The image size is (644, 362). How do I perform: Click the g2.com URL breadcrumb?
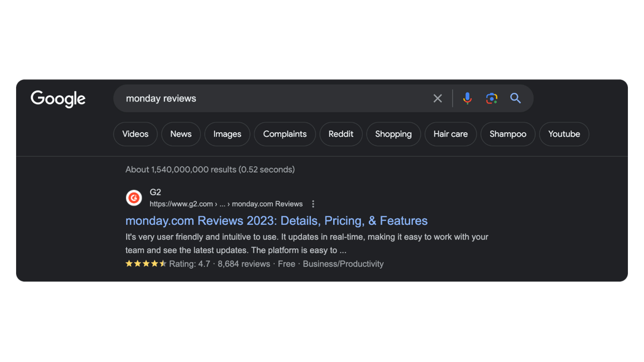[226, 204]
